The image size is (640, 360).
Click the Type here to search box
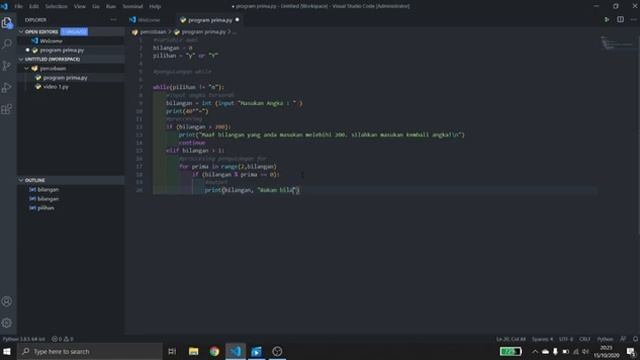(90, 351)
